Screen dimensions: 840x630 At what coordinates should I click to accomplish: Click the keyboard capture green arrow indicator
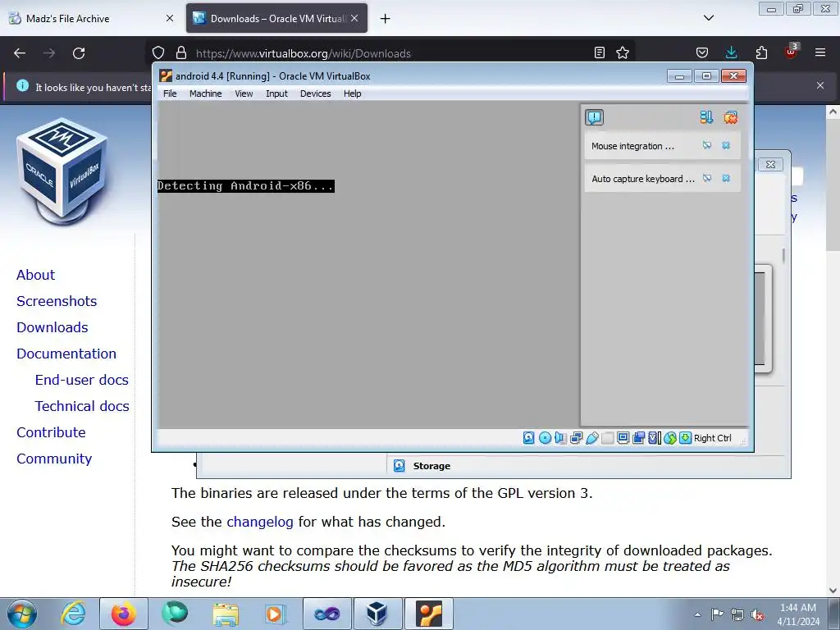(685, 438)
